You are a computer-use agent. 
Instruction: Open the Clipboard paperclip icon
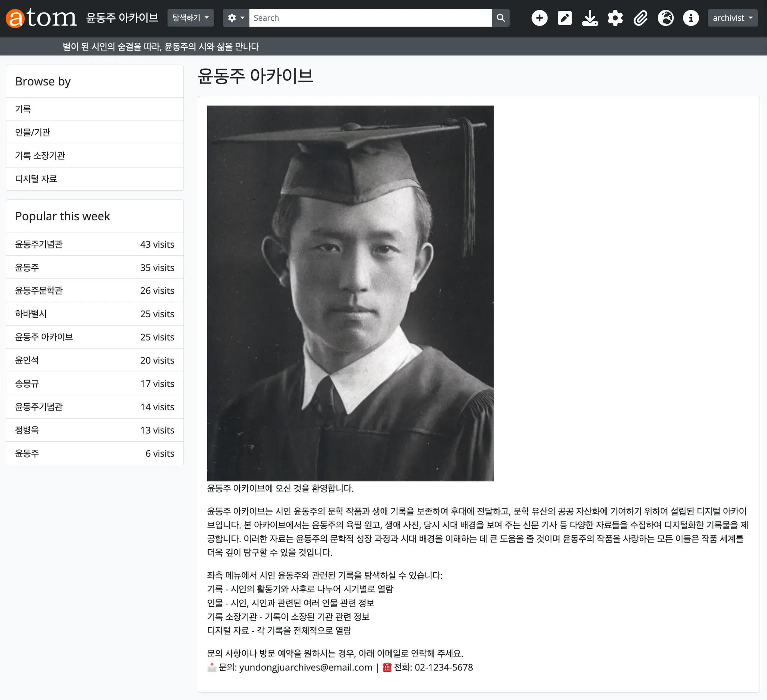click(640, 18)
